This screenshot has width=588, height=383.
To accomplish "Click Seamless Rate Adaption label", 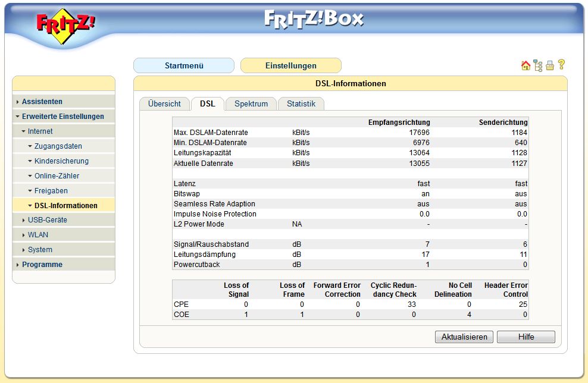I will pos(214,204).
